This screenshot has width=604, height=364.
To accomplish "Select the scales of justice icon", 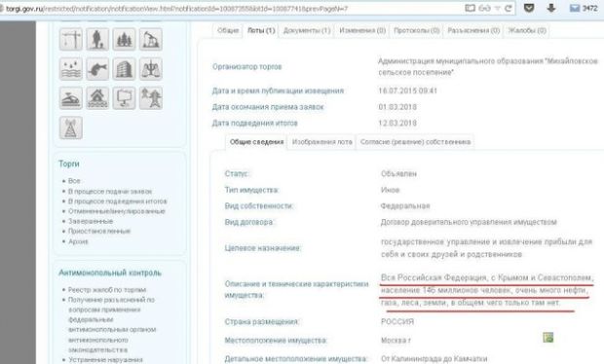I will pyautogui.click(x=151, y=69).
